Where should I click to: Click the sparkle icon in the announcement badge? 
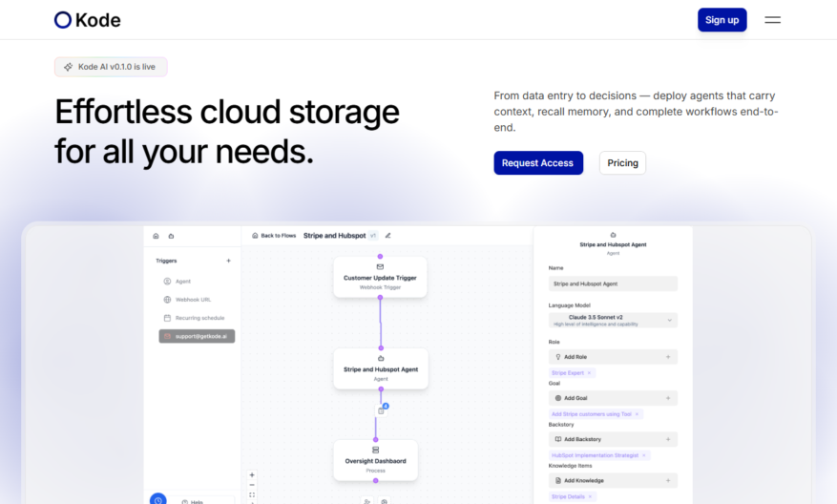coord(69,67)
